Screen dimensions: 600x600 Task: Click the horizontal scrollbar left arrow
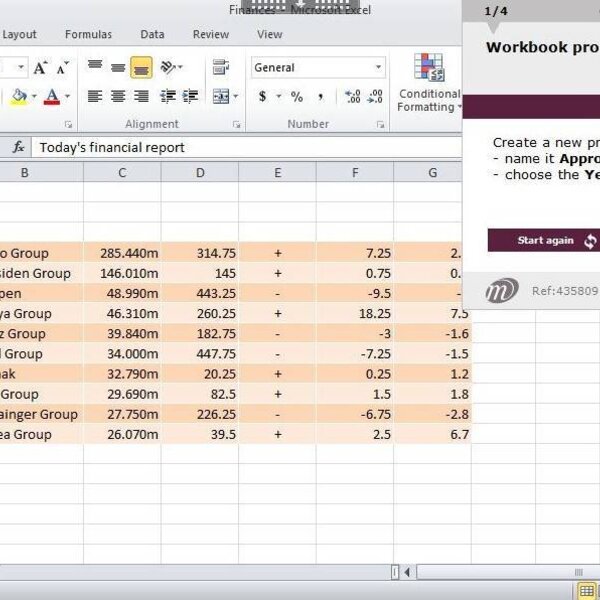407,572
